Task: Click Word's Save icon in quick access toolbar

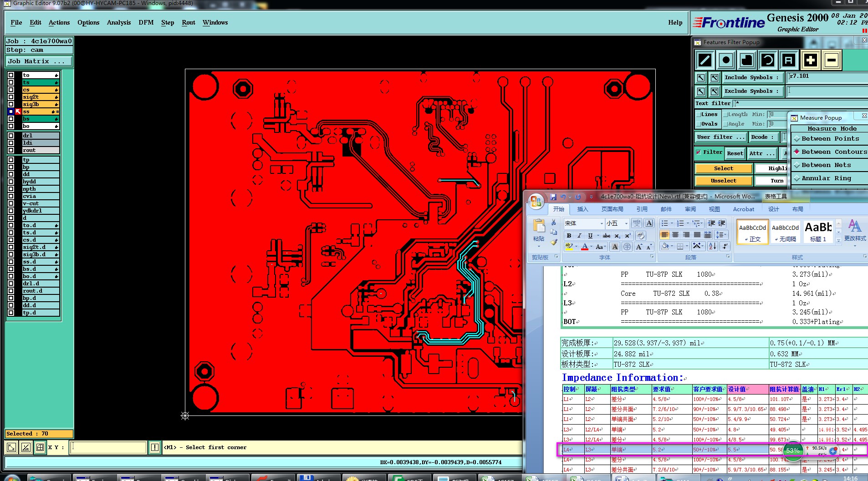Action: click(x=553, y=197)
